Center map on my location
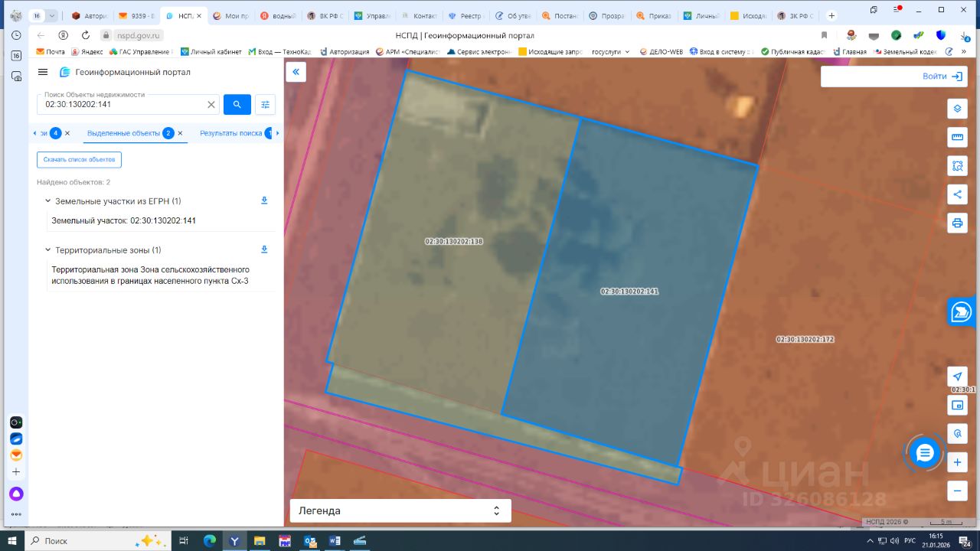Viewport: 980px width, 551px height. [957, 377]
